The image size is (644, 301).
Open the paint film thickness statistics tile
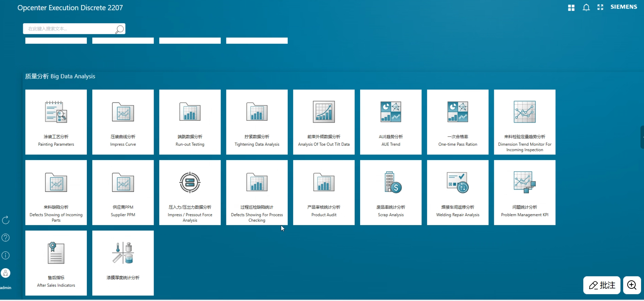(123, 263)
